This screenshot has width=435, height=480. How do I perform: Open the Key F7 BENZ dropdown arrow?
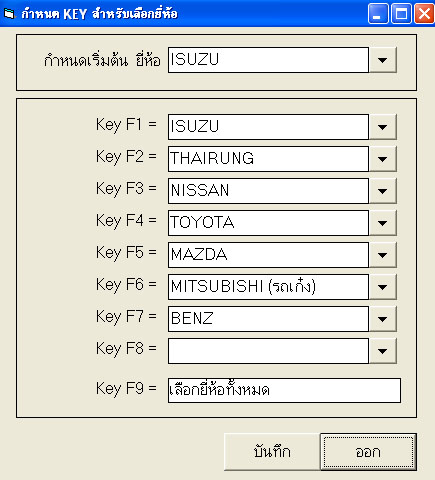(383, 319)
